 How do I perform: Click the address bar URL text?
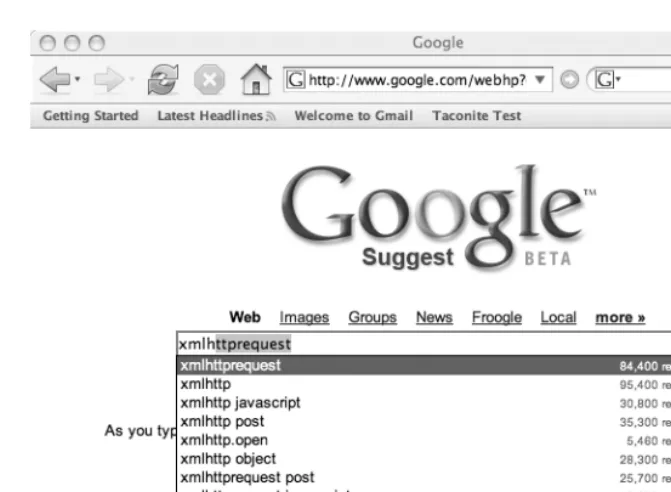pos(417,80)
